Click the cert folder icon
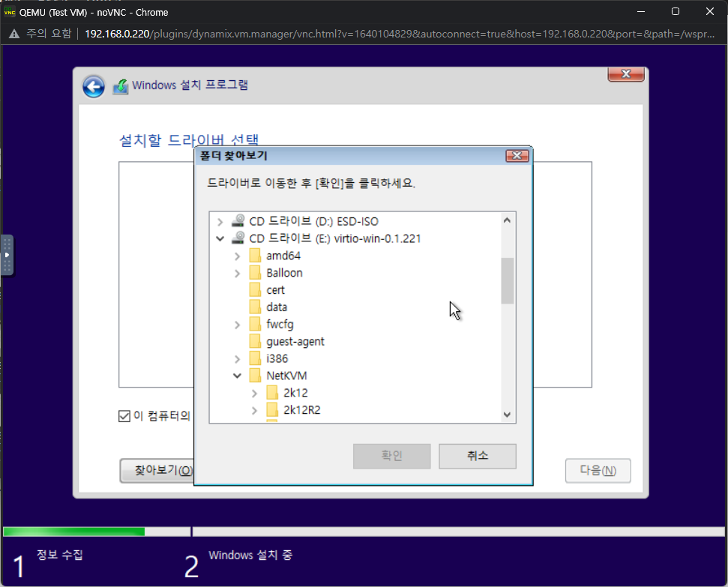Viewport: 728px width, 587px height. [x=255, y=290]
